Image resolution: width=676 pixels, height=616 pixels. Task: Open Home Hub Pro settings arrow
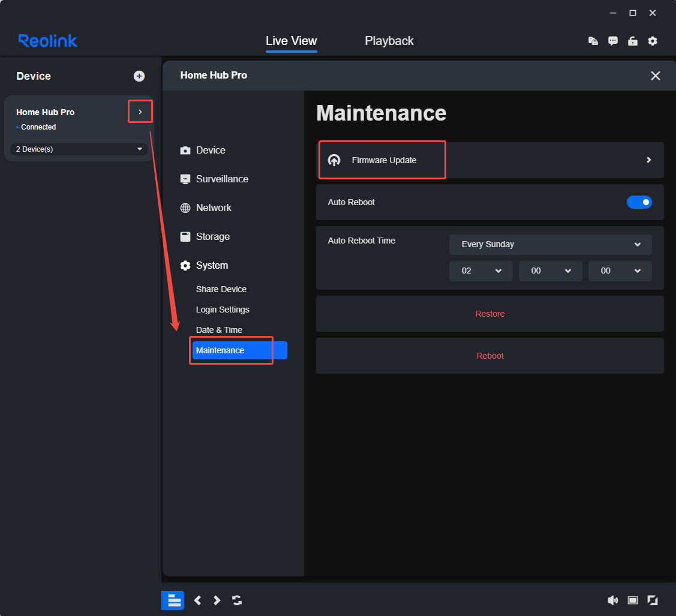pos(140,112)
